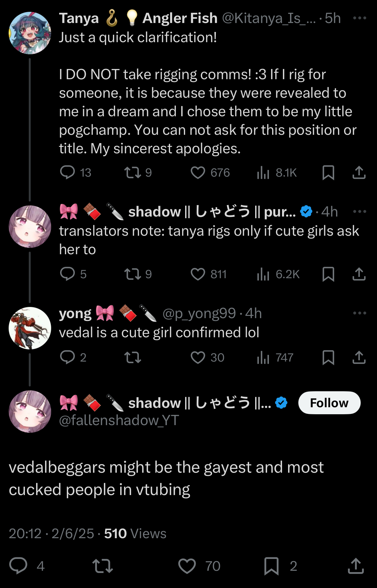Open more options on Tanya's tweet
Screen dimensions: 377x588
click(360, 18)
